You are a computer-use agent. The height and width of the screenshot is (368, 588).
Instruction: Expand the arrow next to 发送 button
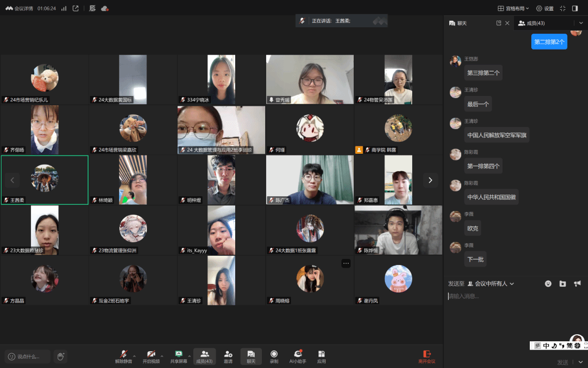pos(580,362)
